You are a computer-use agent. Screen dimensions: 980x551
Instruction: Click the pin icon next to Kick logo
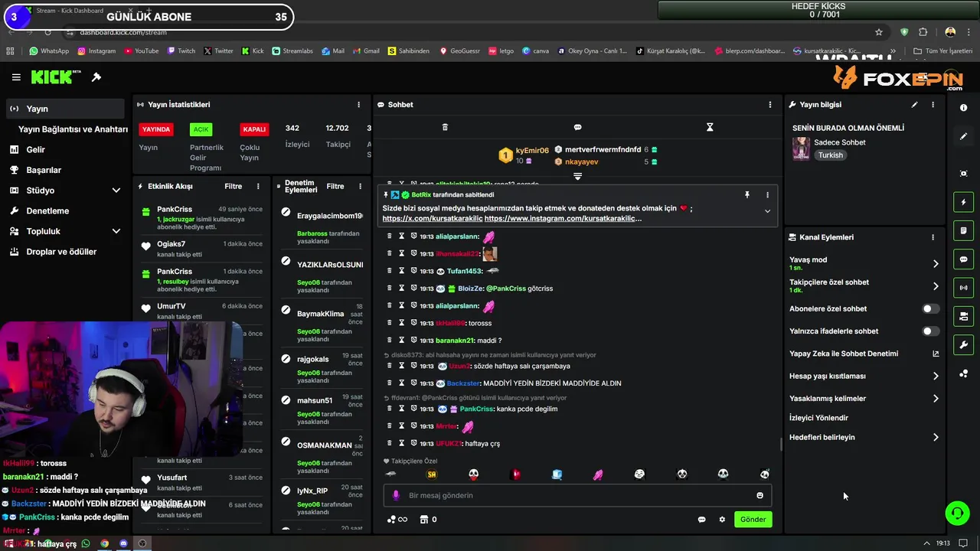click(x=96, y=77)
